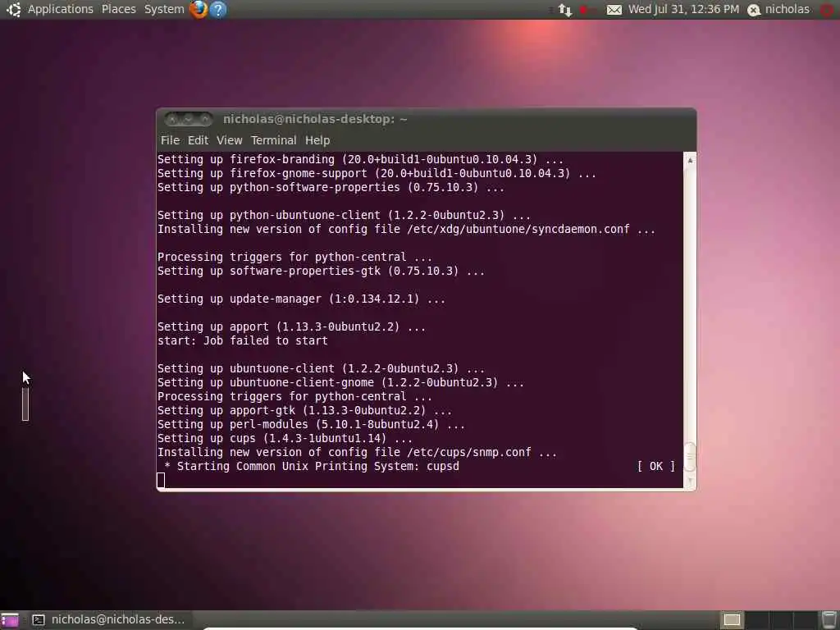
Task: Click the /etc/cups/snmp.conf line
Action: pyautogui.click(x=357, y=452)
